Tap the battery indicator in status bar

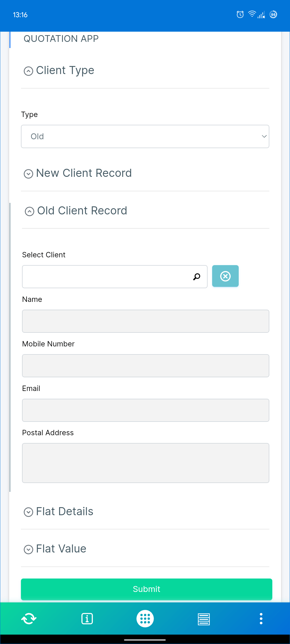273,14
